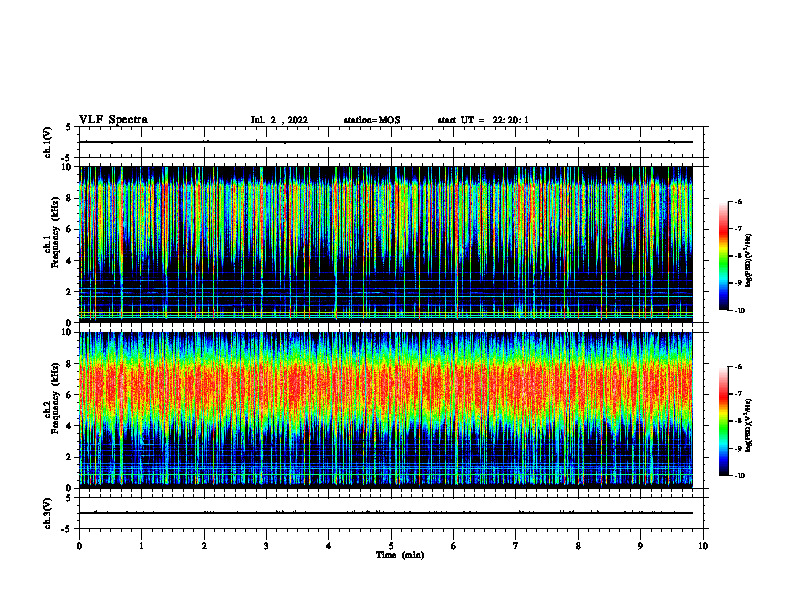Click time axis tick label "1"
792x612 pixels.
point(141,546)
